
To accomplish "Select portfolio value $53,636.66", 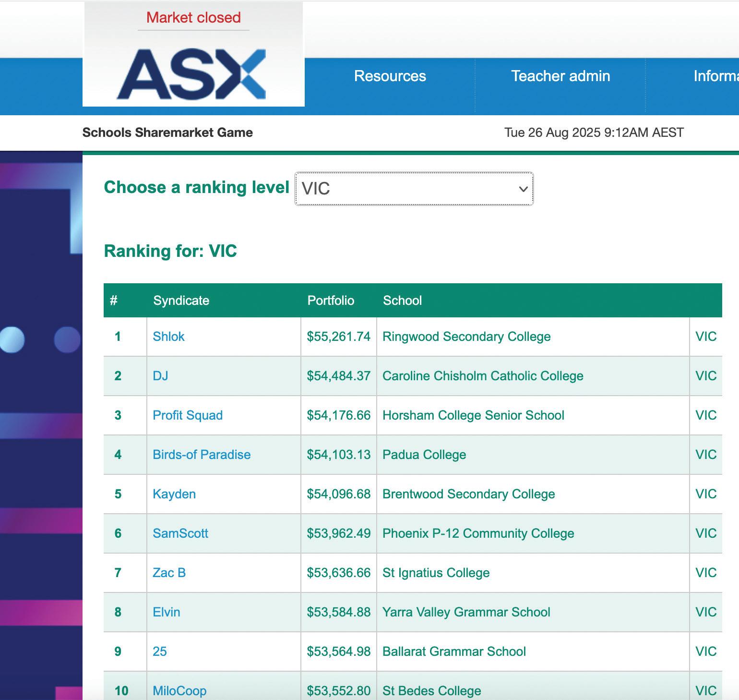I will point(339,573).
